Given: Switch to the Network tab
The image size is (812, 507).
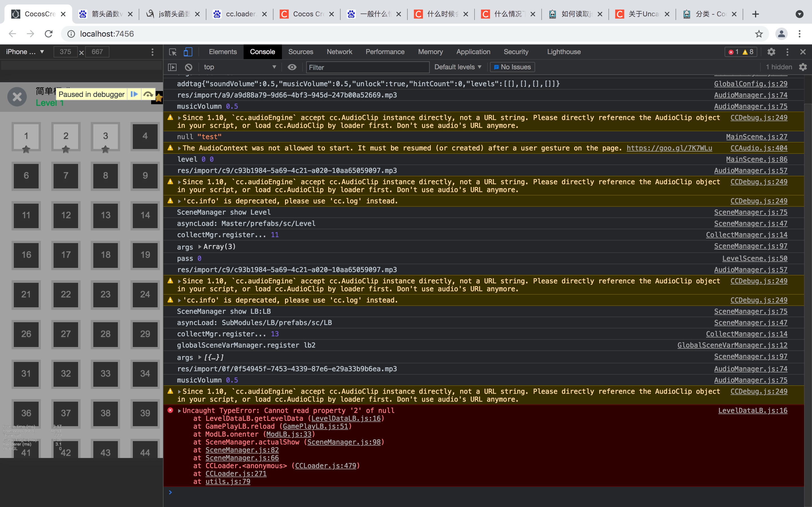Looking at the screenshot, I should 339,52.
